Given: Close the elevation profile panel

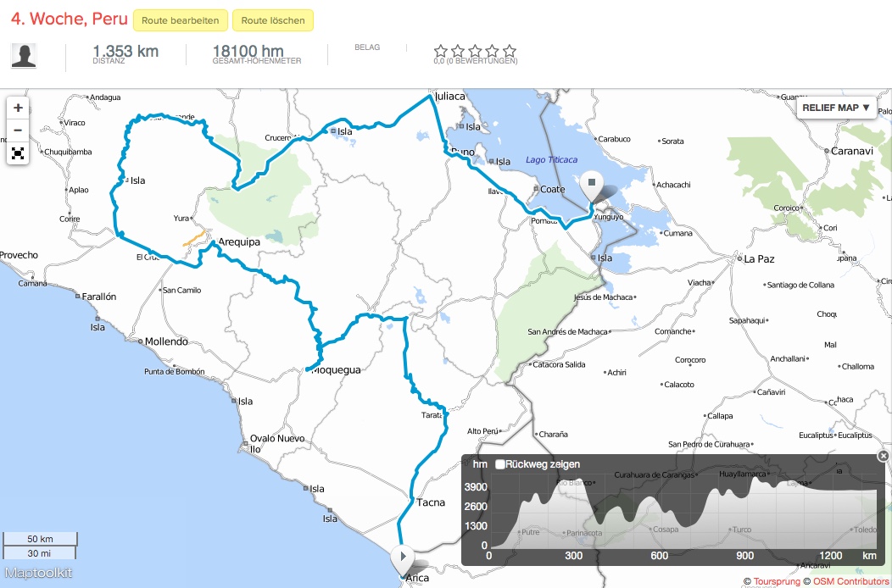Looking at the screenshot, I should pos(883,456).
